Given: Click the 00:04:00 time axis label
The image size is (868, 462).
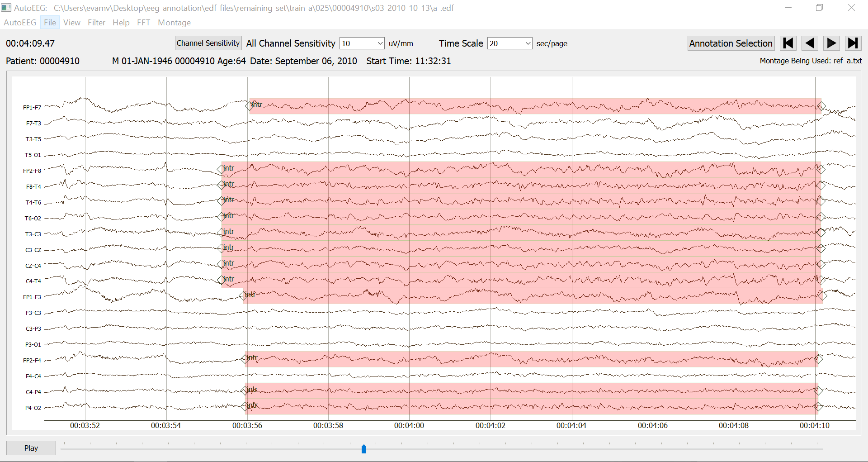Looking at the screenshot, I should point(409,426).
